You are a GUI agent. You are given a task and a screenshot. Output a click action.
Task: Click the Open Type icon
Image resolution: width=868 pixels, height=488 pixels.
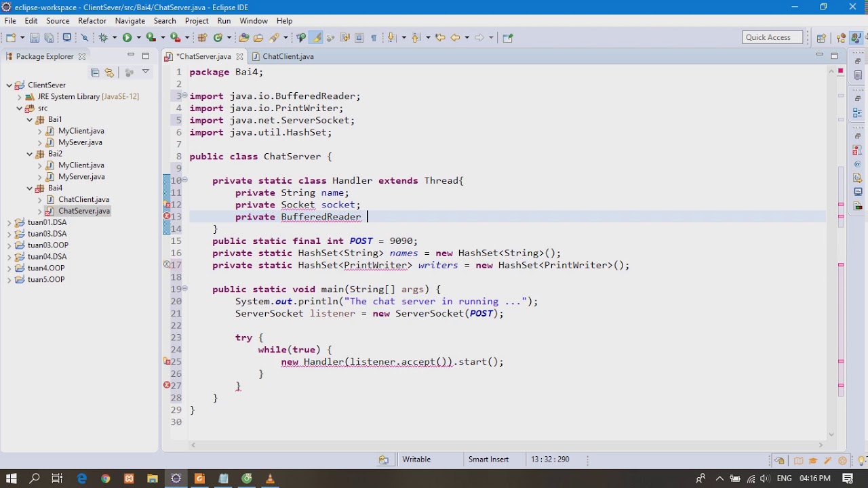coord(244,38)
